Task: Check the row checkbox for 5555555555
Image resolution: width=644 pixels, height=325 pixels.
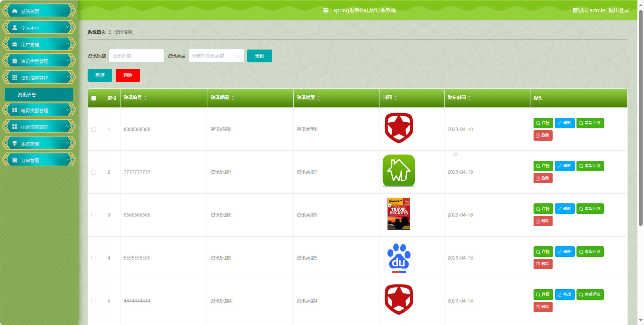Action: click(x=93, y=258)
